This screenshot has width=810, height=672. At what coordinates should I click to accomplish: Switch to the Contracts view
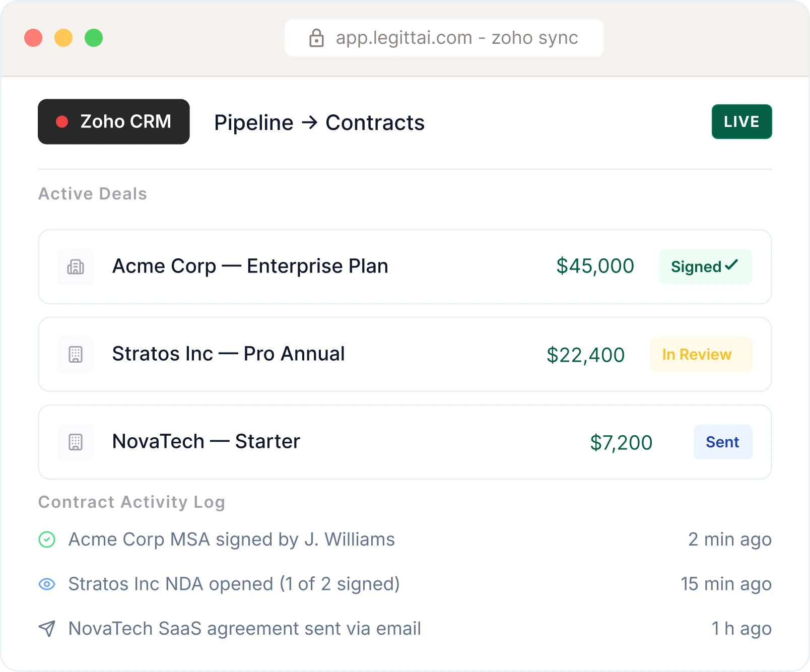click(x=375, y=122)
